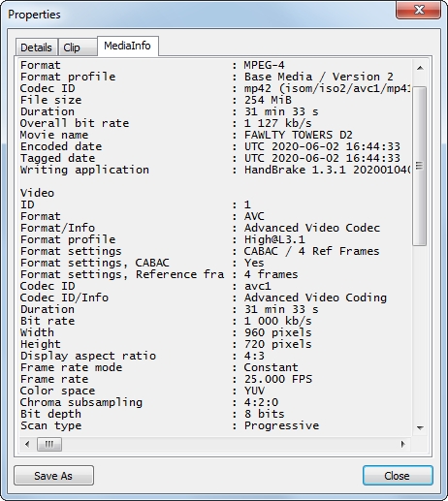Click the Close button
Viewport: 448px width, 501px height.
click(x=398, y=476)
